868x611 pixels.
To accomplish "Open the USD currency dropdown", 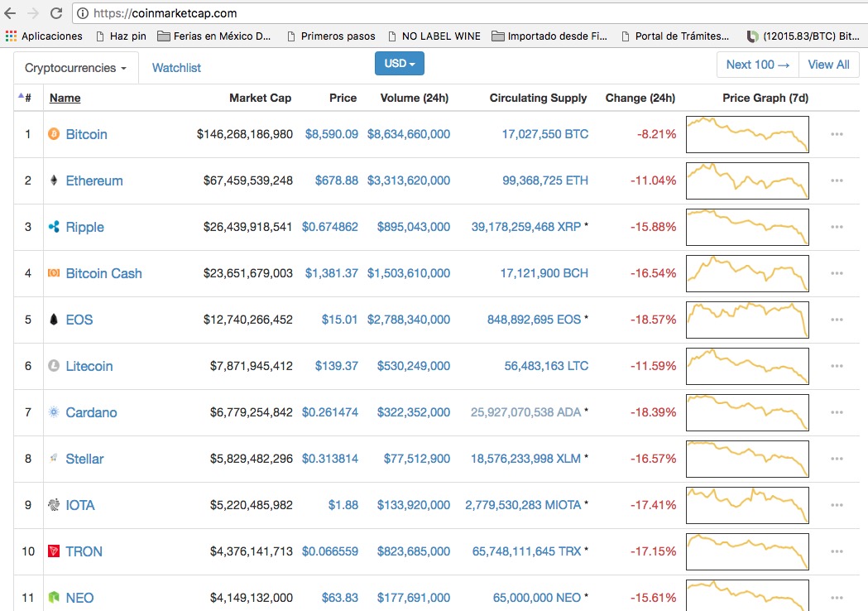I will 399,63.
